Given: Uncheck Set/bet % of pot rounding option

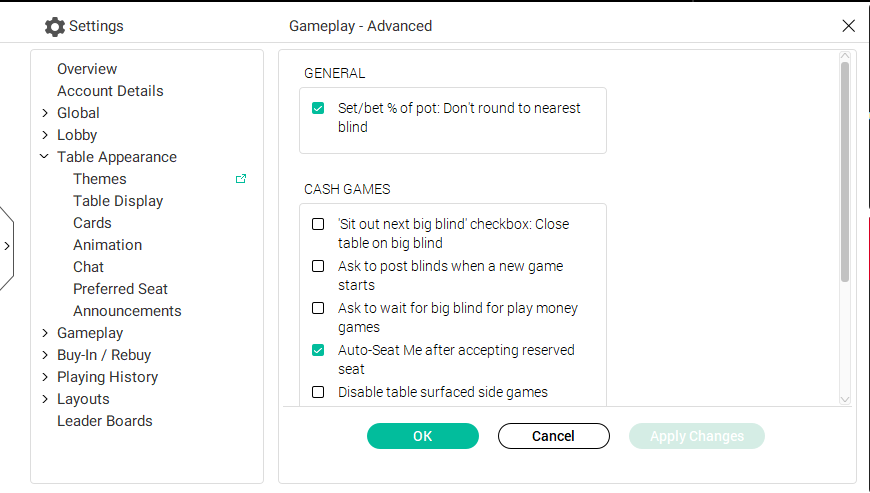Looking at the screenshot, I should pos(318,108).
